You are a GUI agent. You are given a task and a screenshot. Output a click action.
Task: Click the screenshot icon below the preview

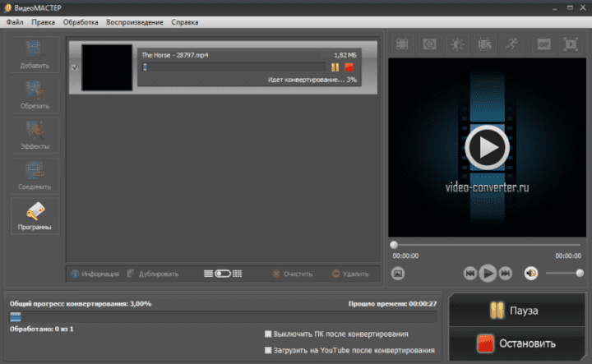coord(398,273)
